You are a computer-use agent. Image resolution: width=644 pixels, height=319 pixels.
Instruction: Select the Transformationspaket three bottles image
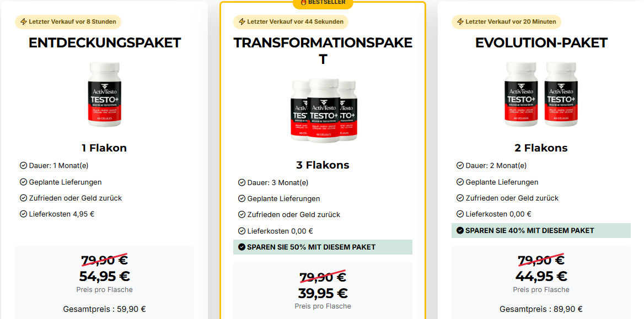(323, 110)
